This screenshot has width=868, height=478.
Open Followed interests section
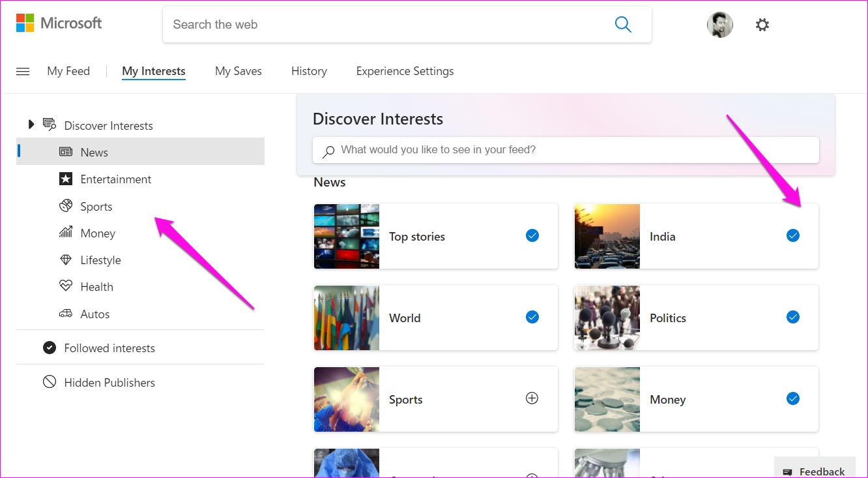(x=109, y=348)
